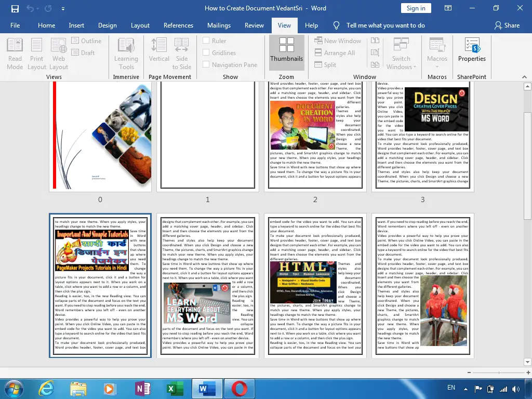Select the page 3 DESIGN thumbnail
532x399 pixels.
click(423, 136)
